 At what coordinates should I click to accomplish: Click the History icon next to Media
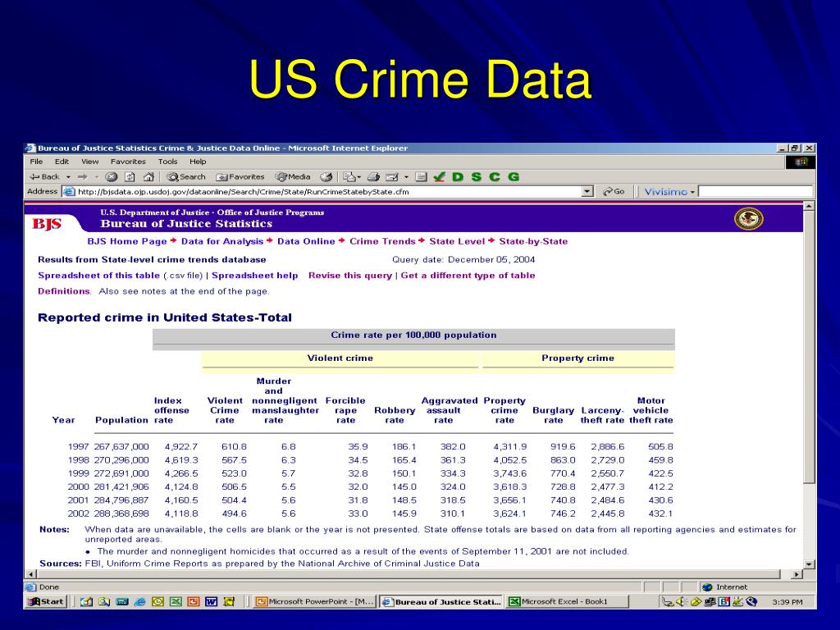click(326, 177)
